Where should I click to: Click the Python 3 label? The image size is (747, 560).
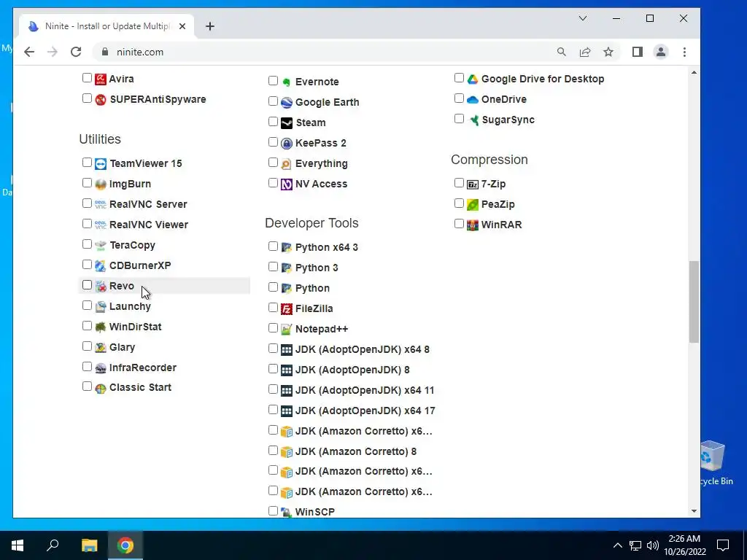tap(317, 268)
